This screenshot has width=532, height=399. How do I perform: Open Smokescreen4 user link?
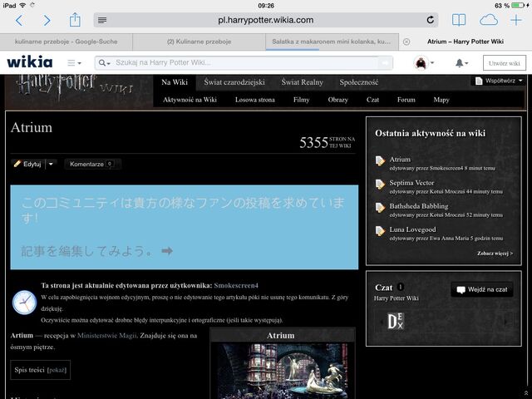click(236, 285)
